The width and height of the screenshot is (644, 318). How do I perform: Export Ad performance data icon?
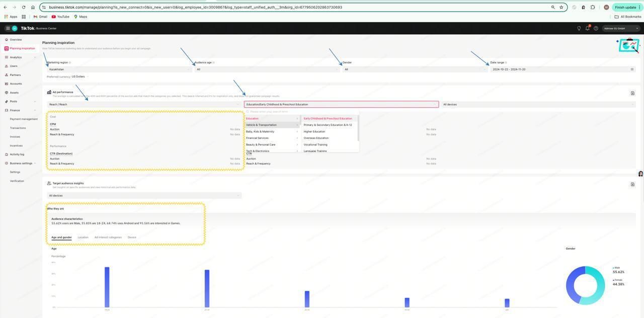[632, 93]
